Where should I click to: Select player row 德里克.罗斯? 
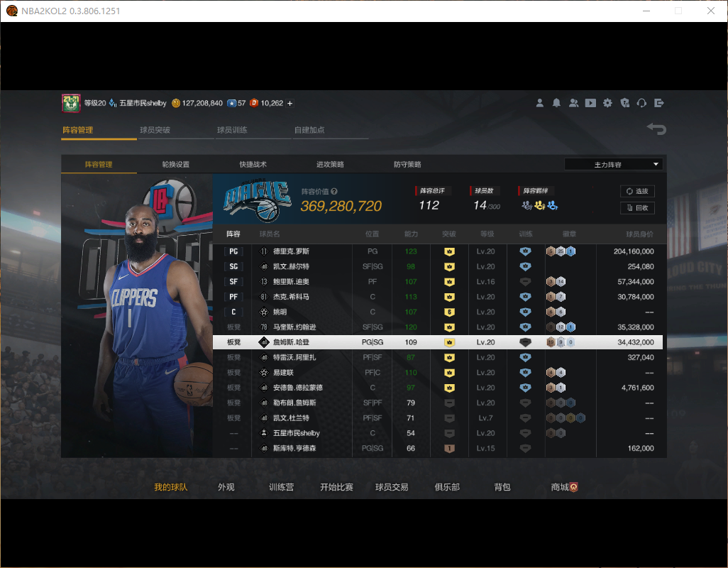(x=438, y=251)
